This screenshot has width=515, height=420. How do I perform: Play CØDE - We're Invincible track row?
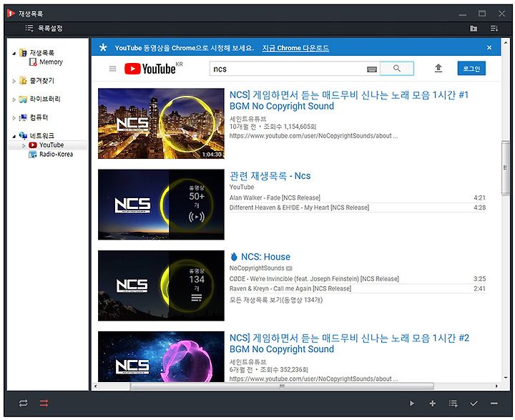[358, 278]
